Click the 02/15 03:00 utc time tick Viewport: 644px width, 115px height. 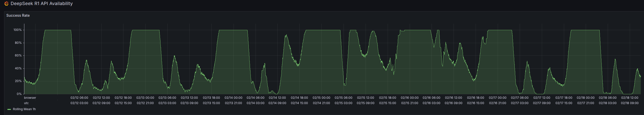[x=344, y=103]
